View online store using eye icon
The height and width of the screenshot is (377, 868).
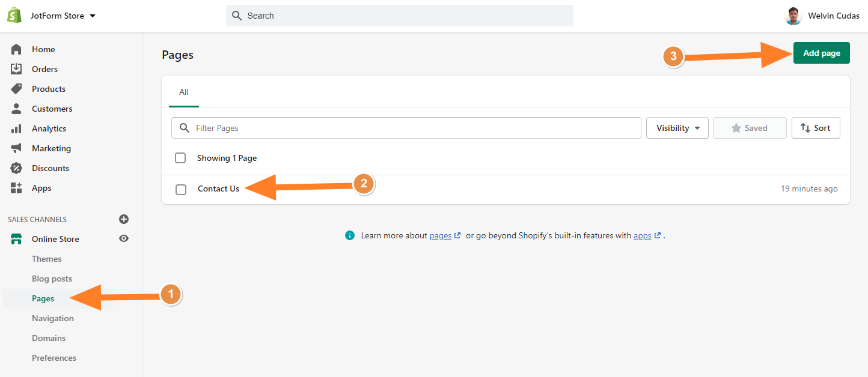[124, 238]
